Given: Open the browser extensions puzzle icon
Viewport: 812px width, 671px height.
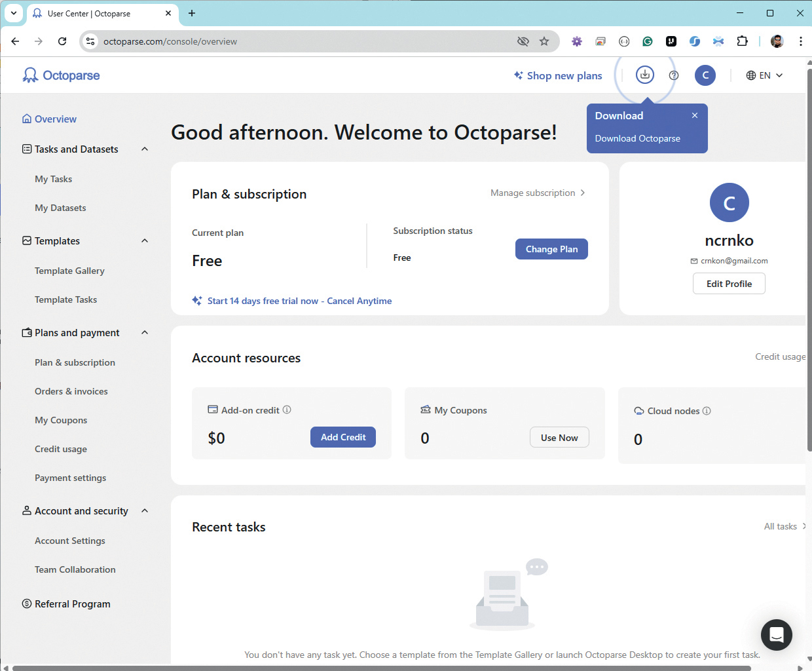Looking at the screenshot, I should pyautogui.click(x=742, y=41).
